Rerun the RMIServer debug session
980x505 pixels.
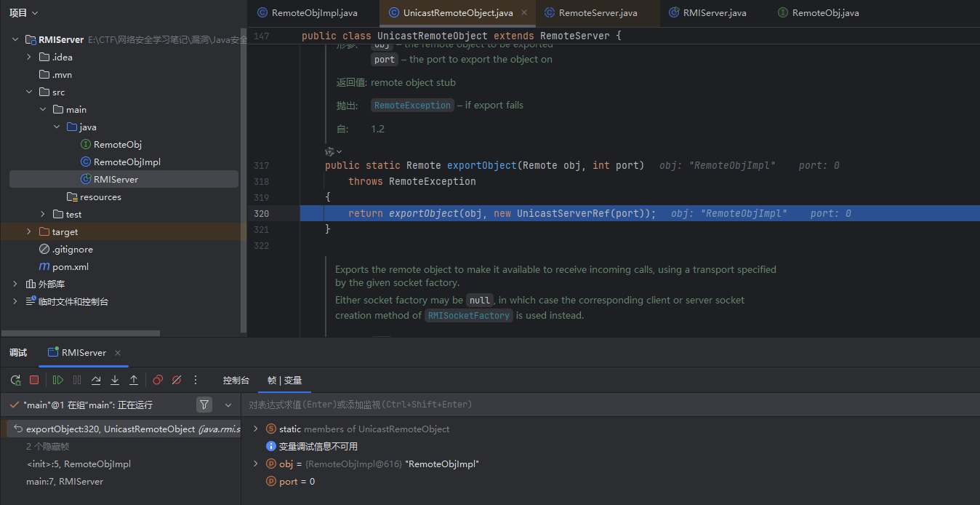tap(15, 380)
